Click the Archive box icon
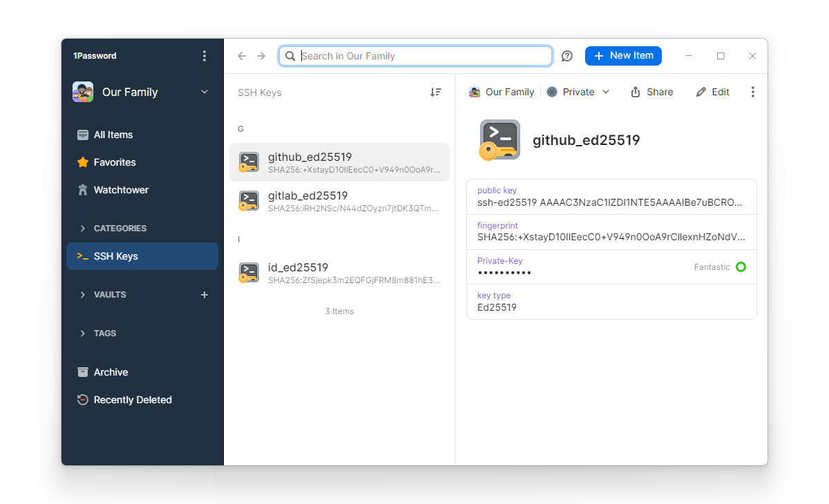 83,372
